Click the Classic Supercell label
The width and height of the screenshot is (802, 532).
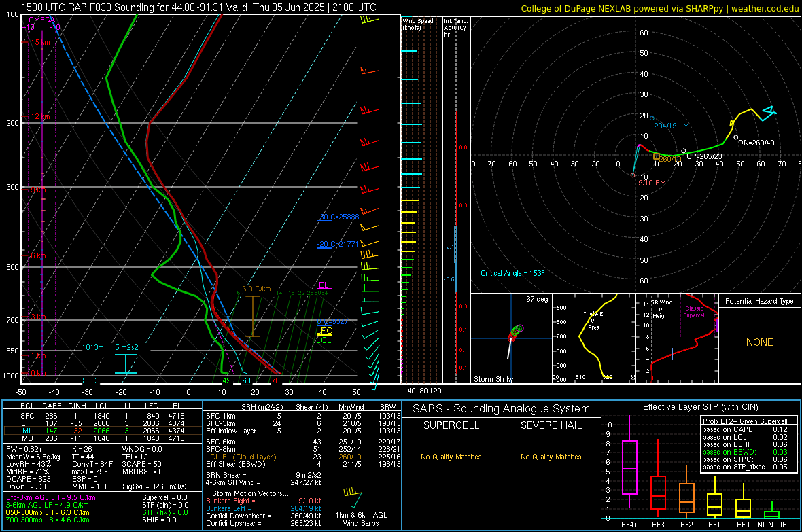pyautogui.click(x=695, y=312)
